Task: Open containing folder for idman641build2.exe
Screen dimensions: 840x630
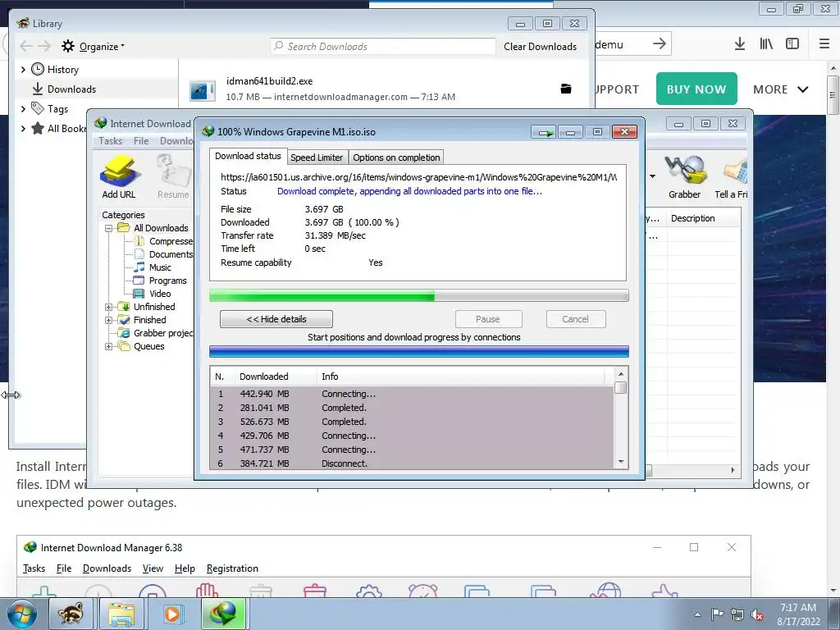Action: [x=566, y=89]
